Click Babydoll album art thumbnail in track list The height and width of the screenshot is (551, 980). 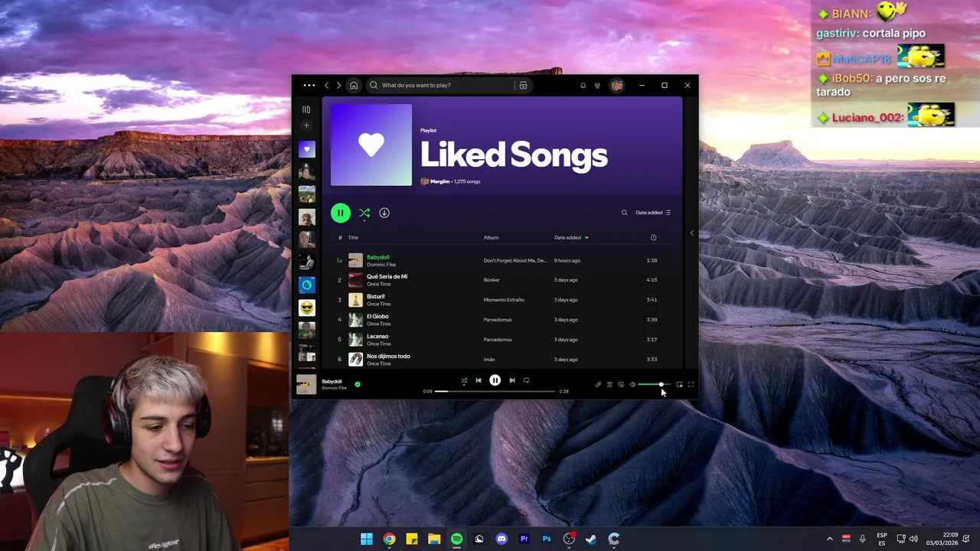(355, 260)
